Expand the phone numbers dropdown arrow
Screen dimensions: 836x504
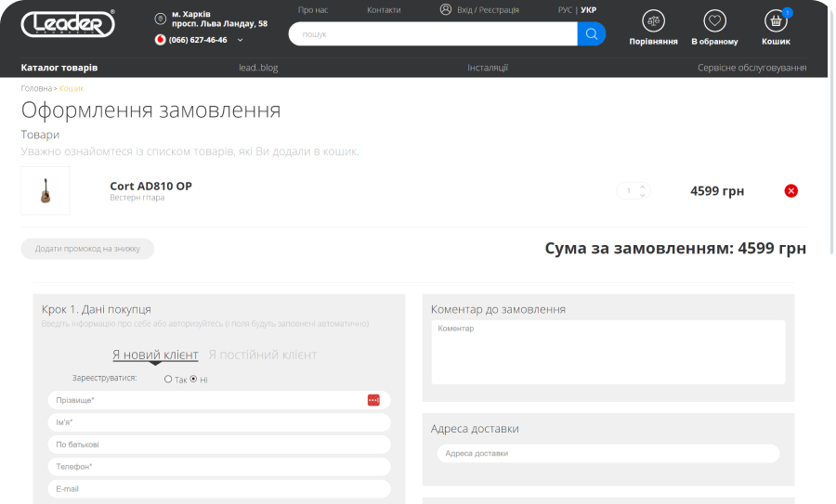coord(240,40)
